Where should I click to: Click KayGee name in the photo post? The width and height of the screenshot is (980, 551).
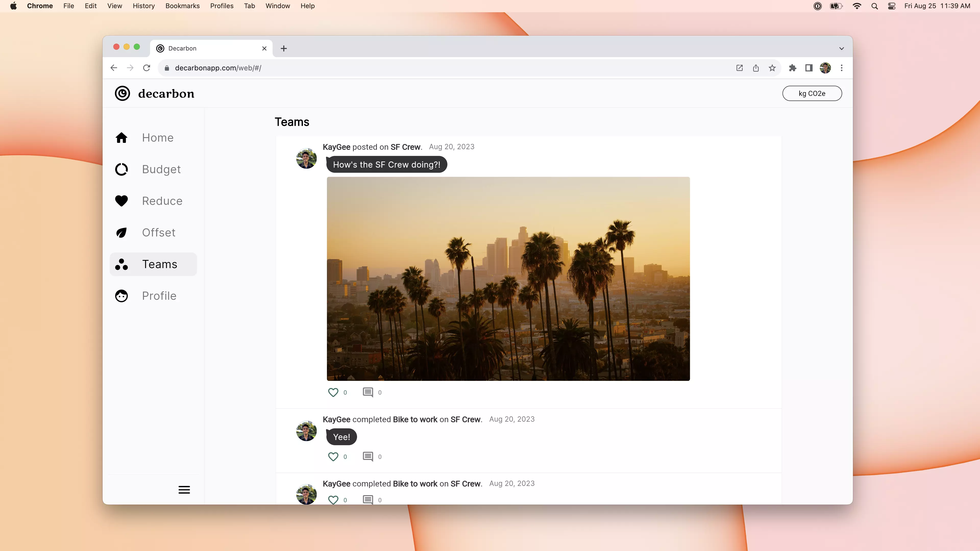(336, 147)
